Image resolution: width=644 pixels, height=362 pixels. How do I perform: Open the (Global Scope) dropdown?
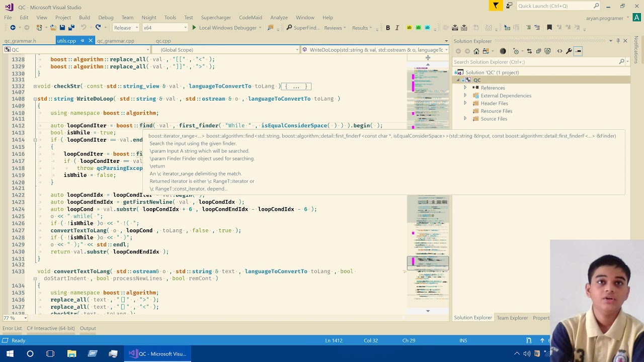tap(225, 50)
